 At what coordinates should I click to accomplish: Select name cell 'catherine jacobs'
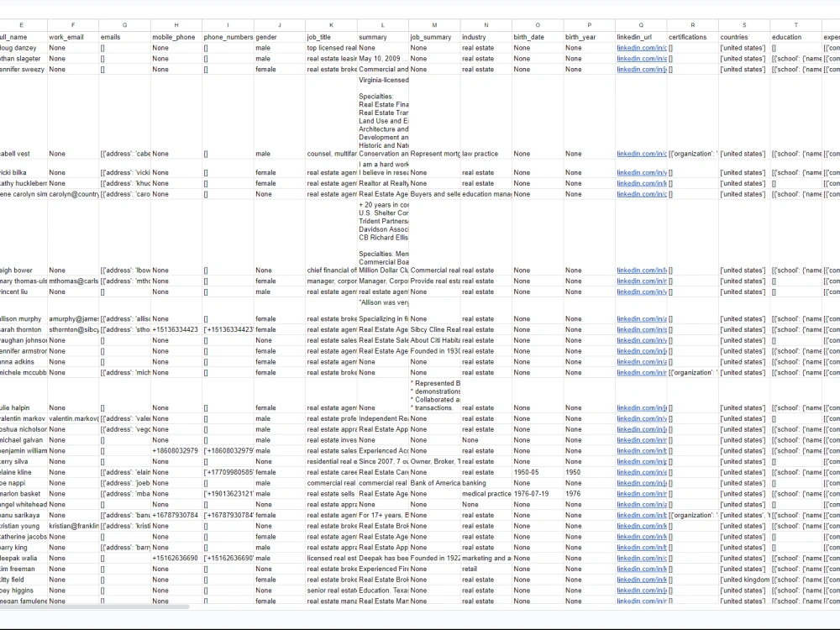pyautogui.click(x=24, y=537)
